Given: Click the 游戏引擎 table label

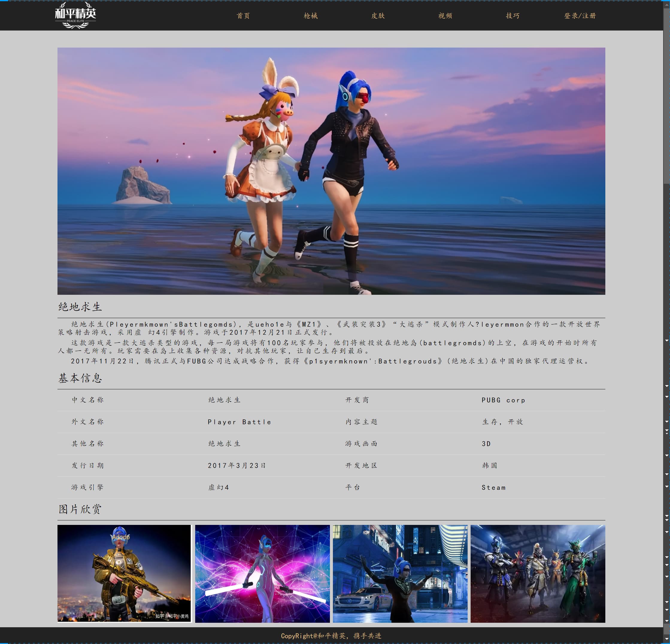Looking at the screenshot, I should (88, 487).
